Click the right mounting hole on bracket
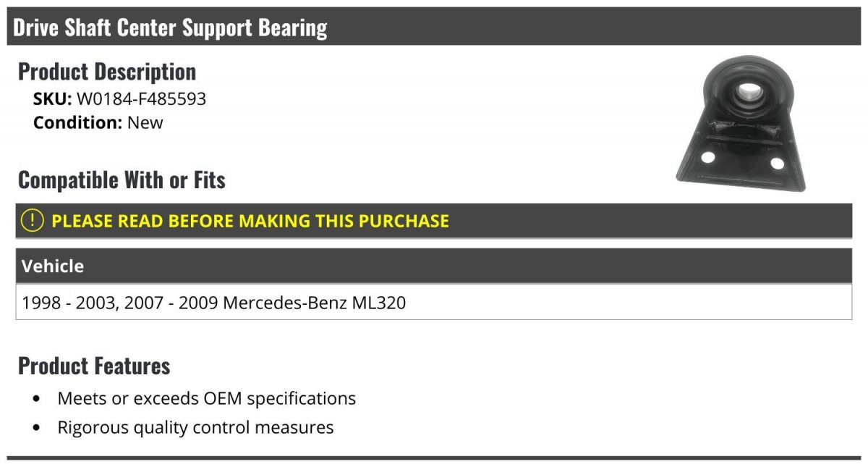This screenshot has height=467, width=868. (x=777, y=163)
